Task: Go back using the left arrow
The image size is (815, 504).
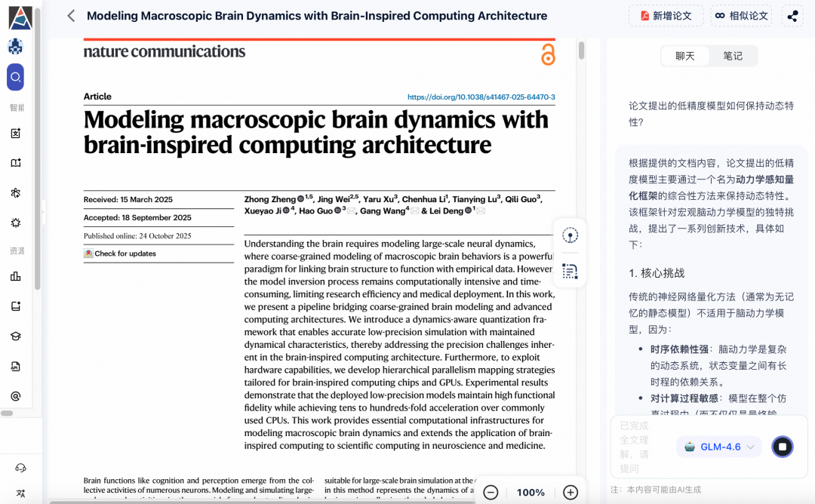Action: point(71,16)
